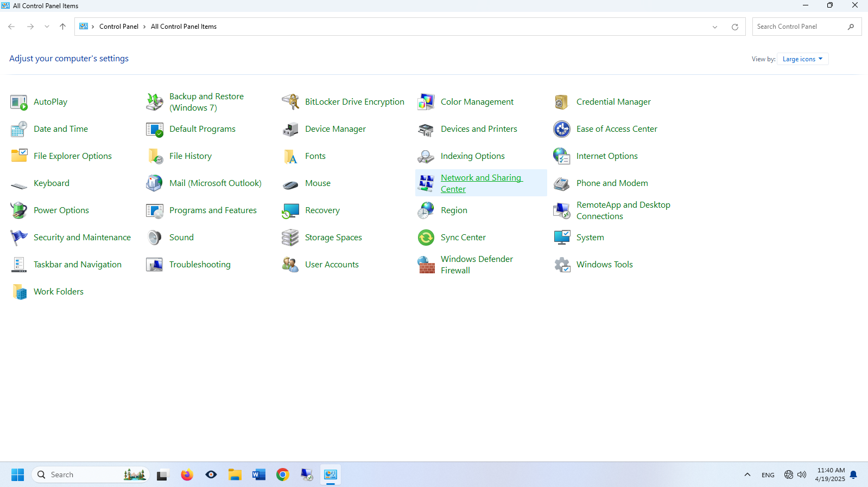Open the Sync Center icon
The image size is (868, 487).
pyautogui.click(x=426, y=238)
